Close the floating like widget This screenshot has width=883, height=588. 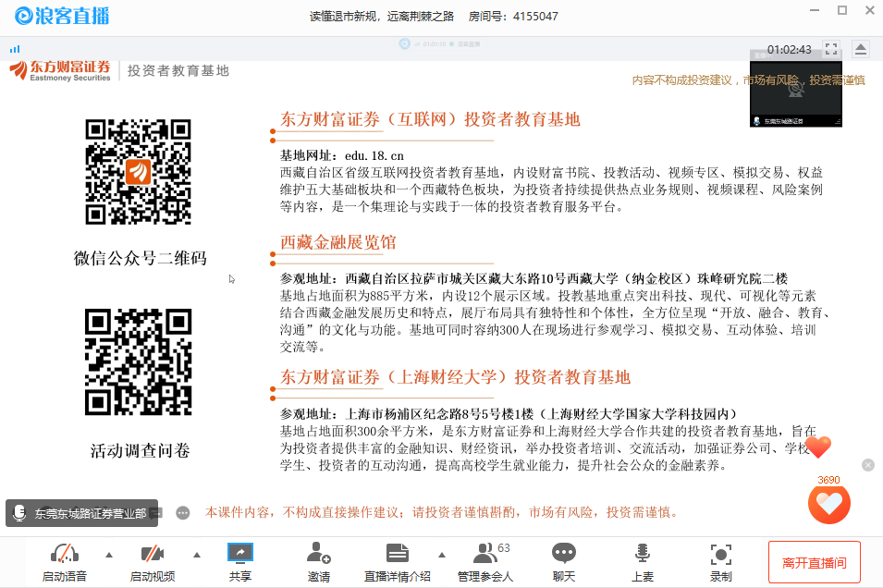point(868,465)
